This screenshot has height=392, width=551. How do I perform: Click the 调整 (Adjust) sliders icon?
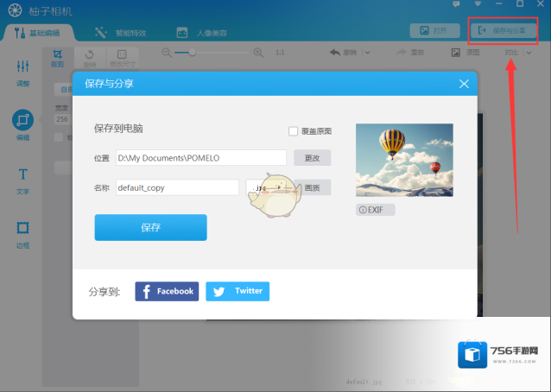tap(22, 67)
